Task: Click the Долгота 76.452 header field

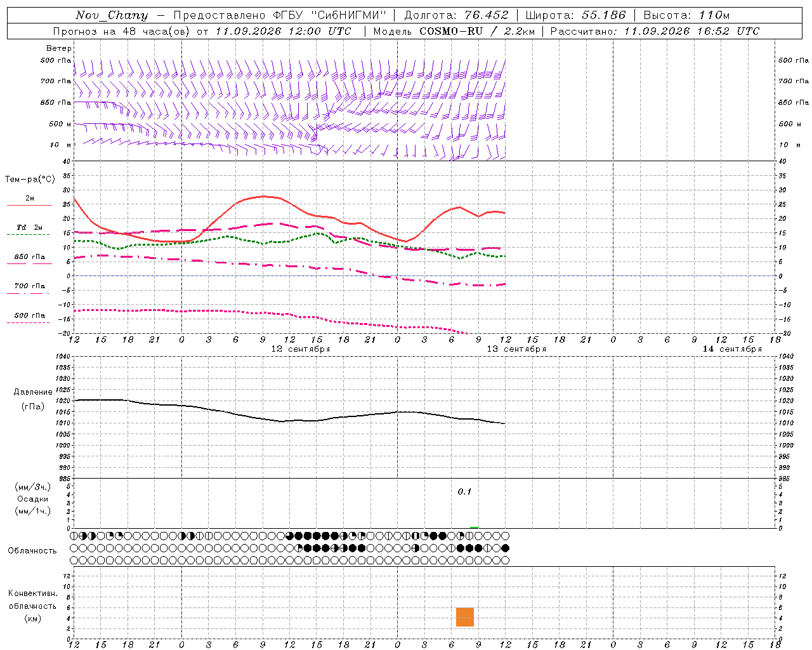Action: click(x=456, y=15)
